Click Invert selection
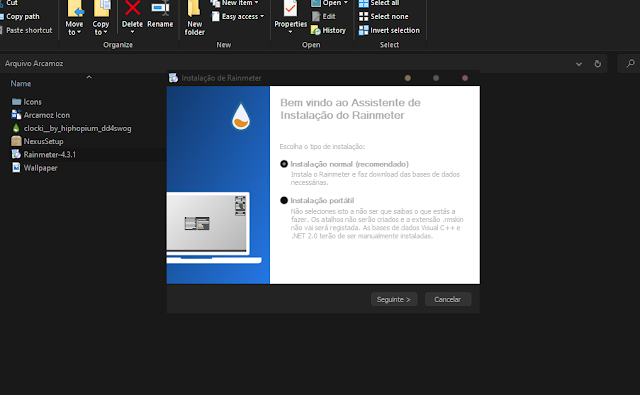640x395 pixels. tap(389, 30)
